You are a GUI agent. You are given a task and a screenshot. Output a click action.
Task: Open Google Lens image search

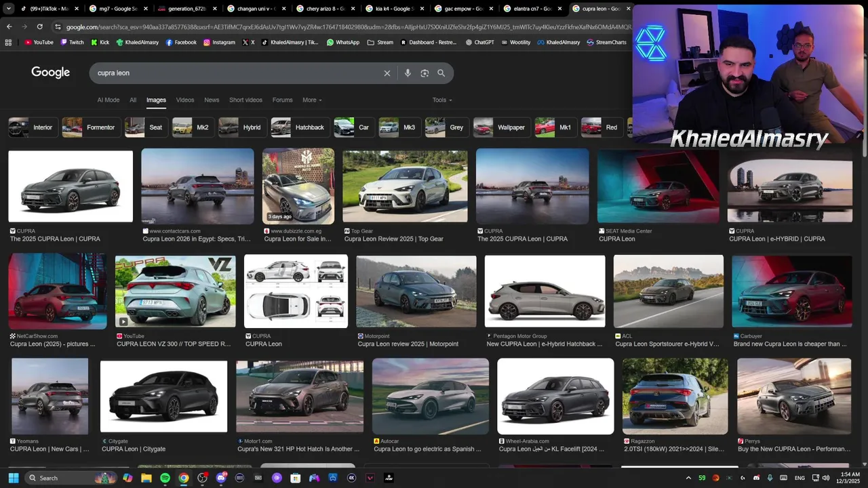coord(425,73)
